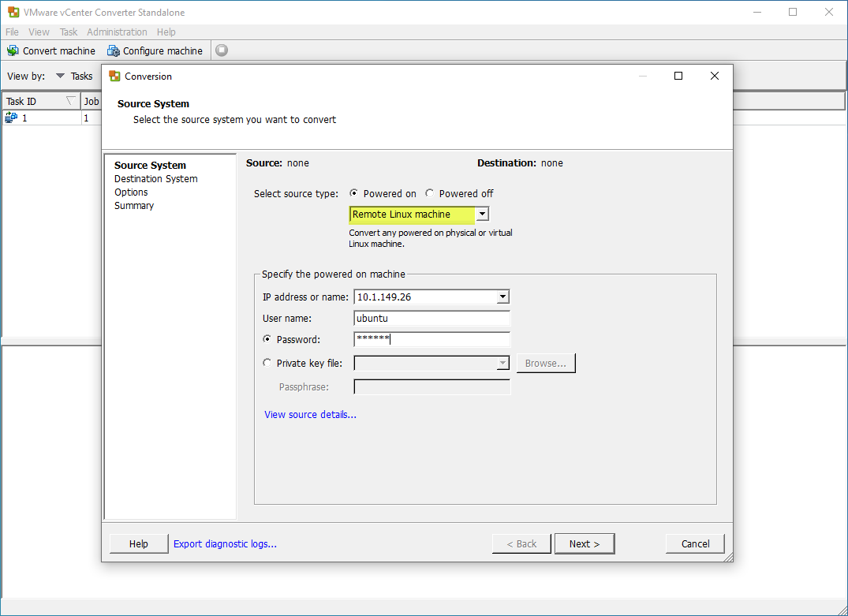Viewport: 848px width, 616px height.
Task: Click the Next button
Action: [584, 543]
